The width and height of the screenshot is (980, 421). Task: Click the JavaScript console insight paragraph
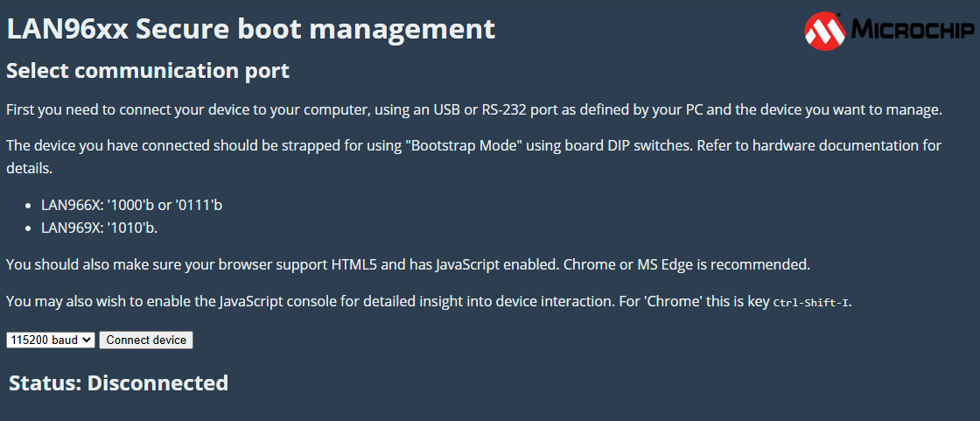pyautogui.click(x=429, y=302)
